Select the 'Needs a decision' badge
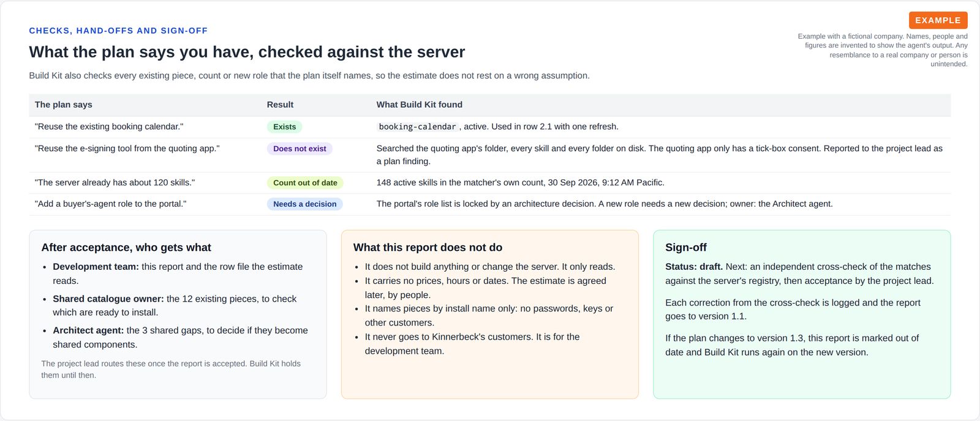The image size is (980, 421). click(x=304, y=204)
